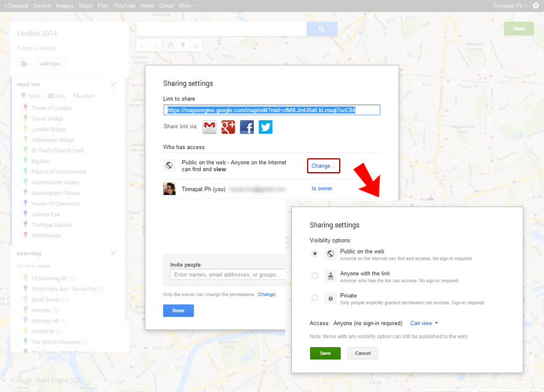
Task: Go to Search in top bar
Action: [x=42, y=5]
